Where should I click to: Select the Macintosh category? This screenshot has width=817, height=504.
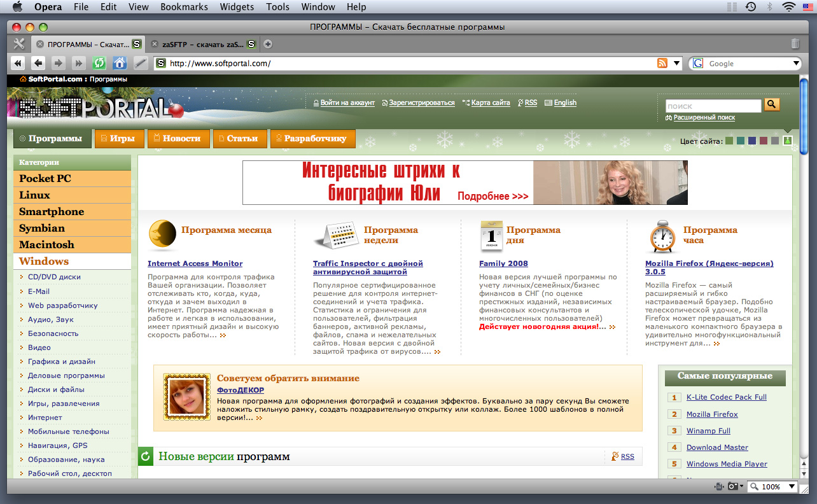click(72, 244)
